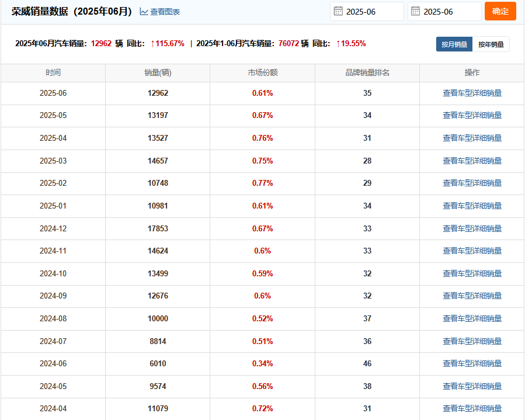
Task: Open 查看车型详细销量 for the 2024-10 row
Action: 472,273
